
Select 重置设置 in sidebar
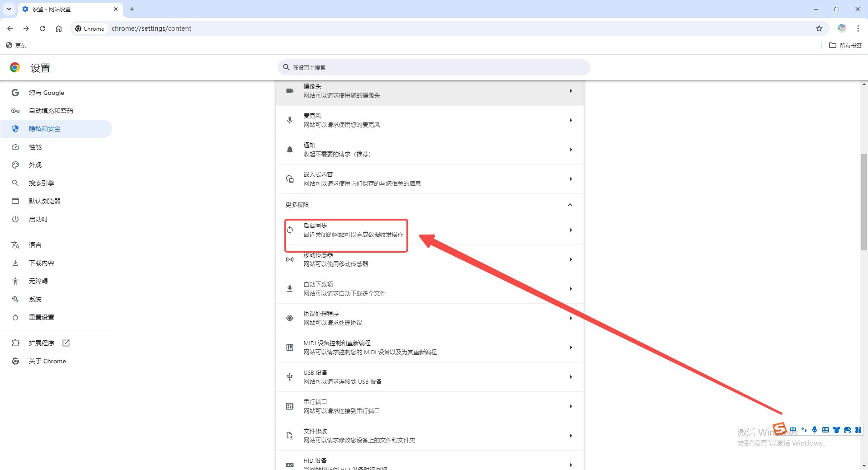pyautogui.click(x=56, y=317)
